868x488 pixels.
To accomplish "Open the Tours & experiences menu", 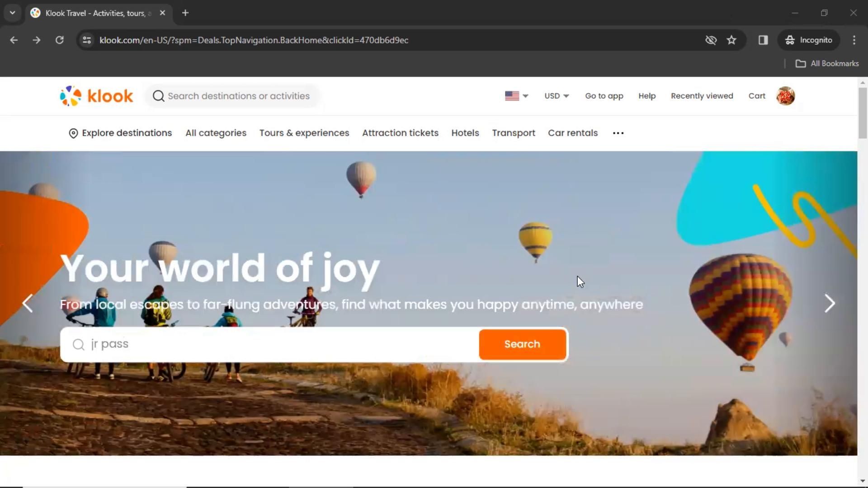I will click(x=304, y=133).
